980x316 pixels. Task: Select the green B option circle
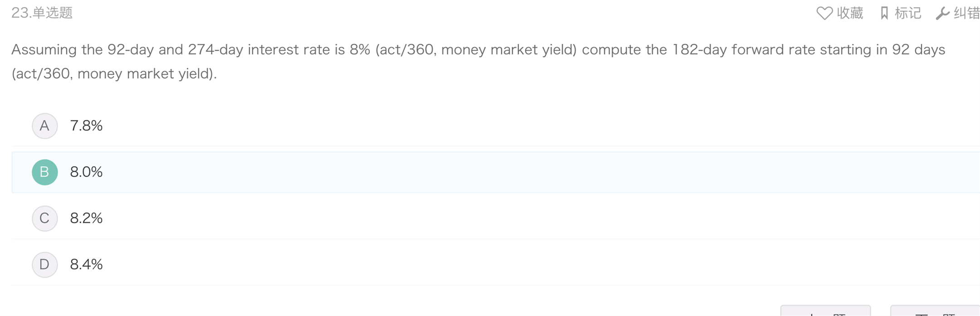click(x=44, y=172)
